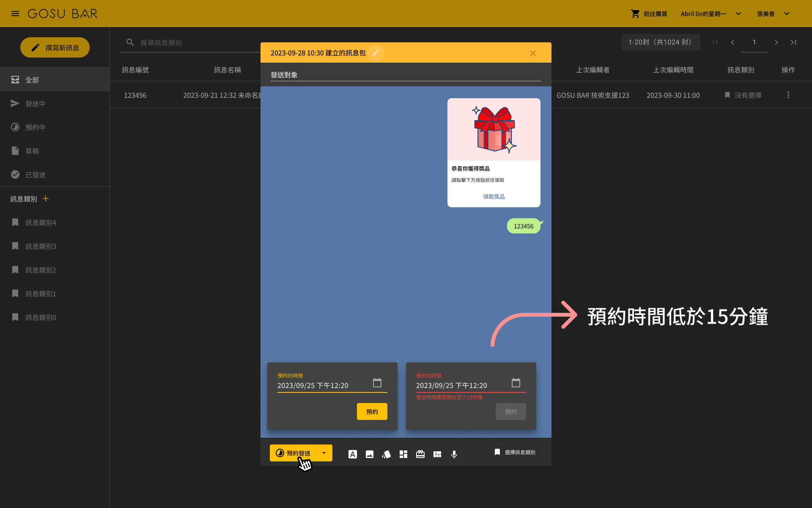Add a gift card message icon
Screen dimensions: 812x508
(x=420, y=454)
